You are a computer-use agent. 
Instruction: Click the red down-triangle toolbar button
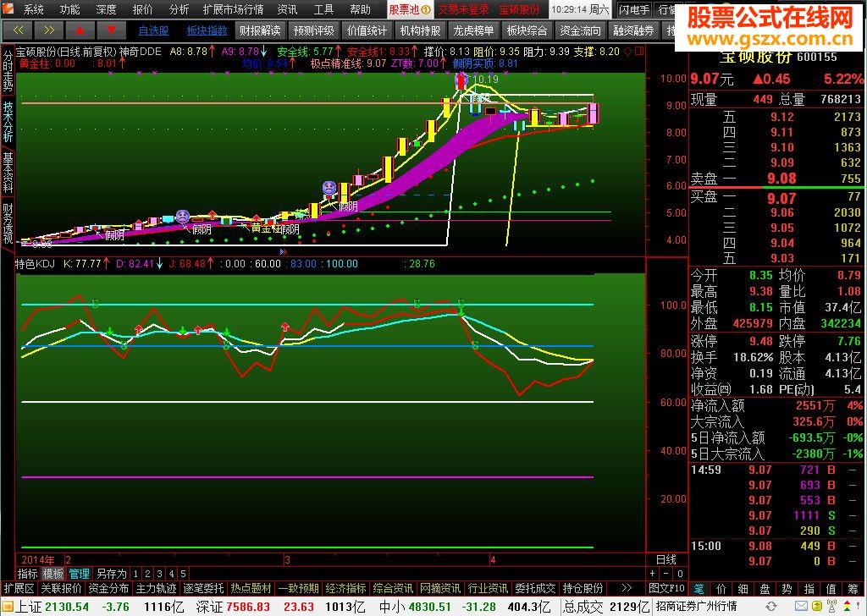tap(112, 30)
